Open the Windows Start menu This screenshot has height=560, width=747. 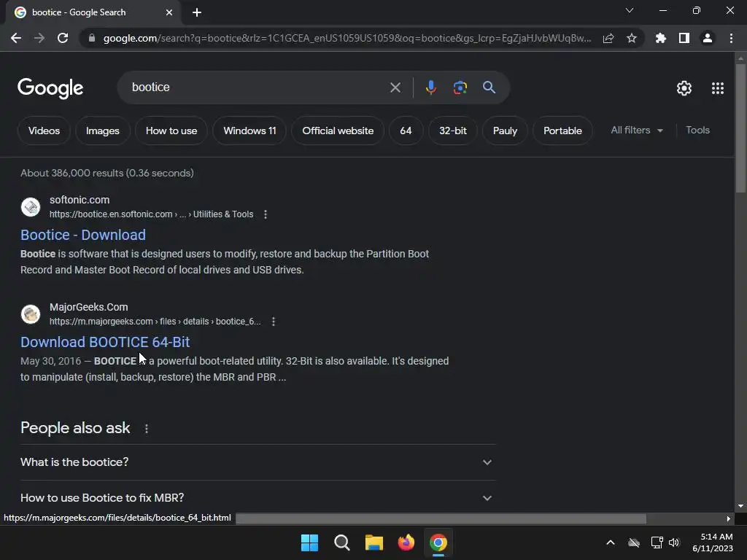point(309,542)
